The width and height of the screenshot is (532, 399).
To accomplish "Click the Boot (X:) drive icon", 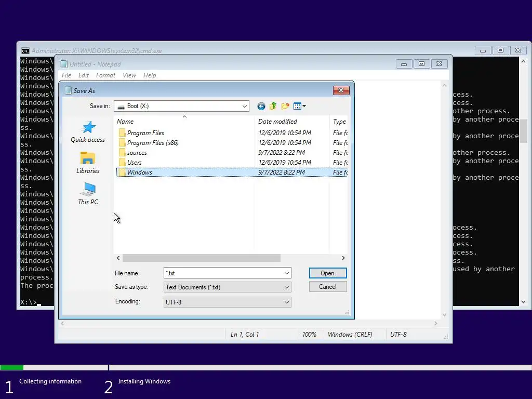I will pyautogui.click(x=121, y=107).
